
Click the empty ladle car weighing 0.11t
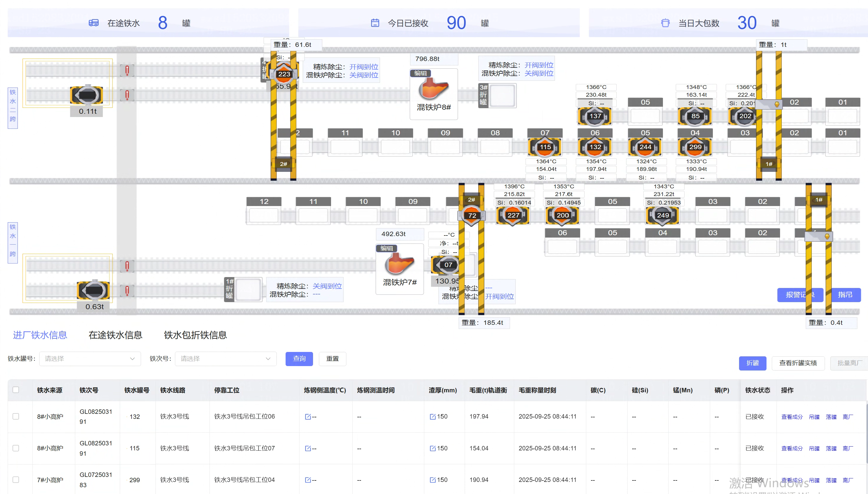click(x=87, y=94)
